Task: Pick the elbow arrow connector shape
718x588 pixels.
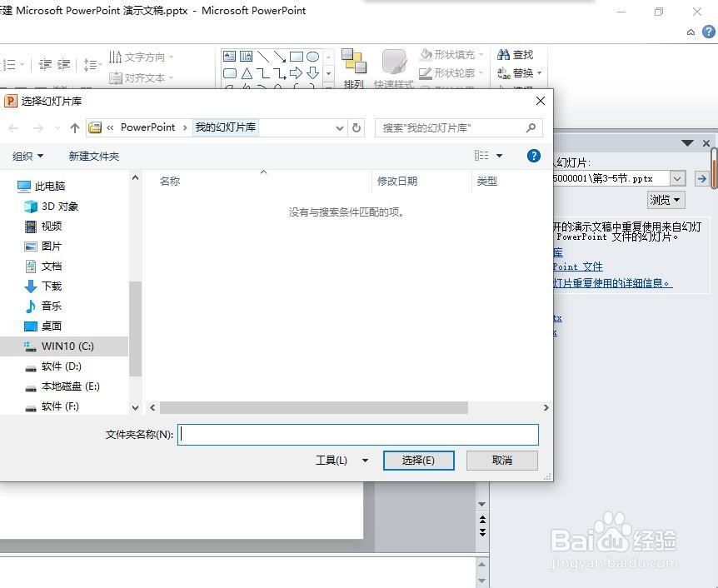Action: (x=279, y=72)
